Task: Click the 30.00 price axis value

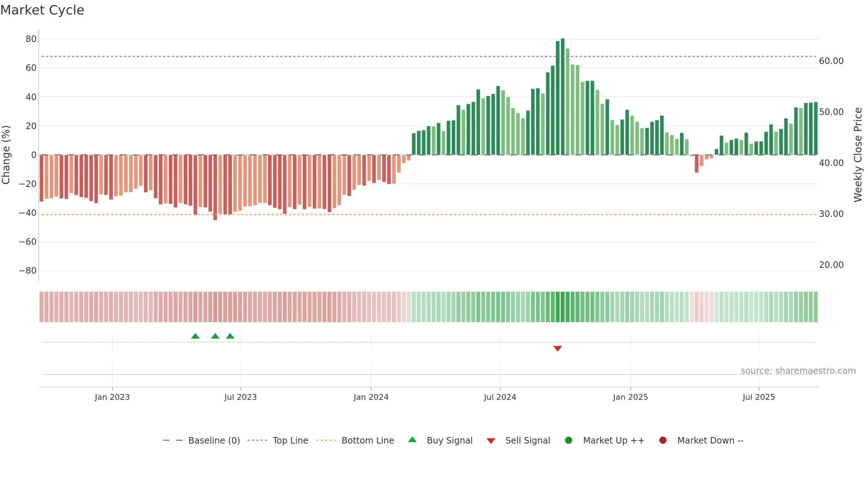Action: coord(831,214)
